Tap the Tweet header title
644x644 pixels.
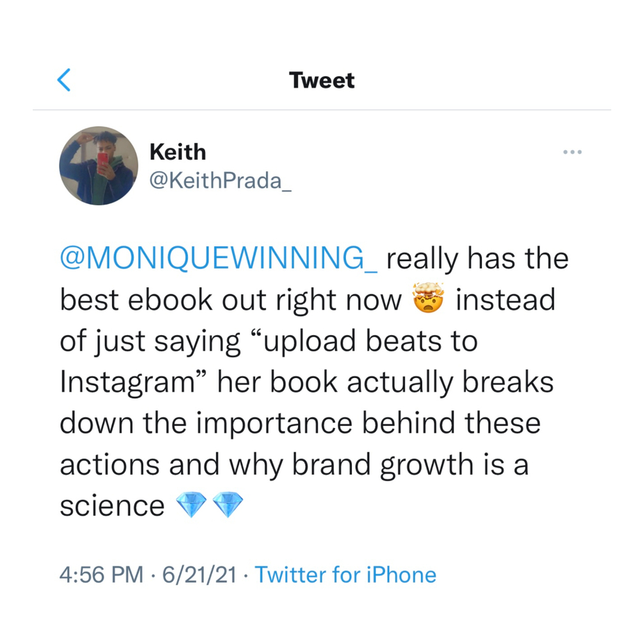point(322,81)
